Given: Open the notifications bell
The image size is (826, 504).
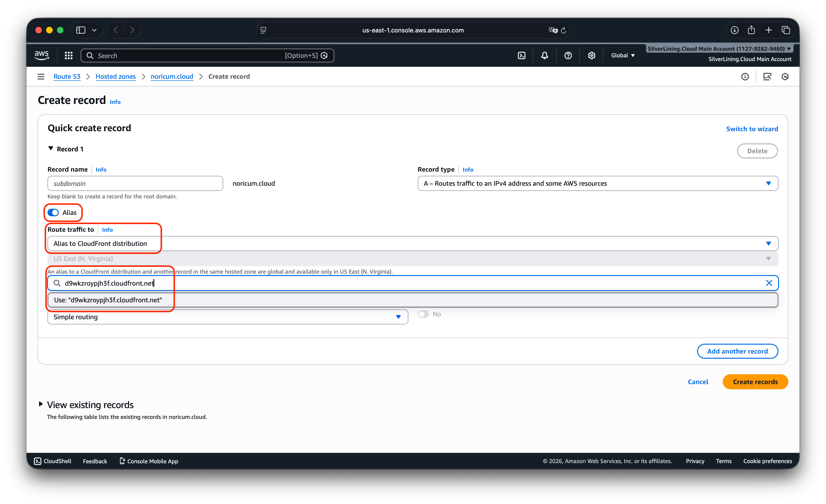Looking at the screenshot, I should [544, 56].
